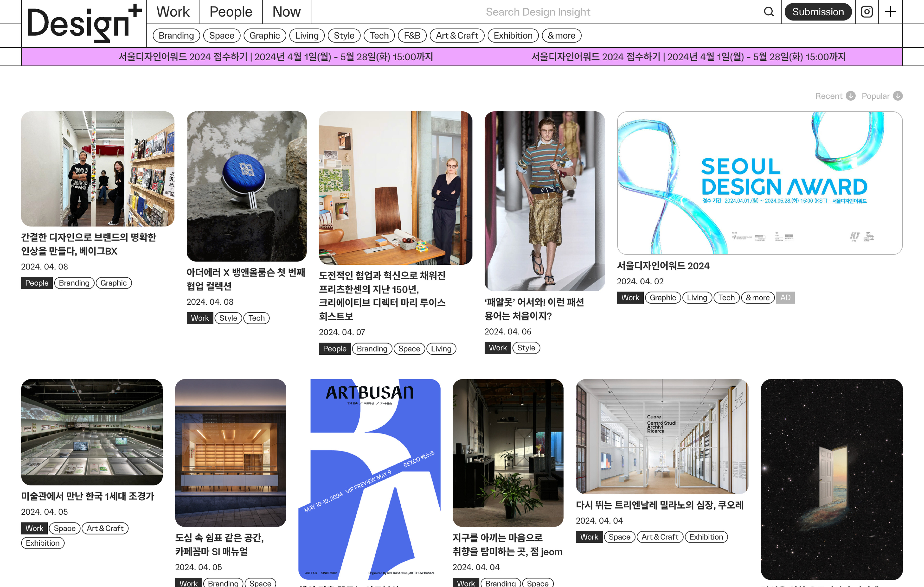Open article title 간결한 디자인으로 브랜드의 명확한
This screenshot has height=587, width=924.
89,244
